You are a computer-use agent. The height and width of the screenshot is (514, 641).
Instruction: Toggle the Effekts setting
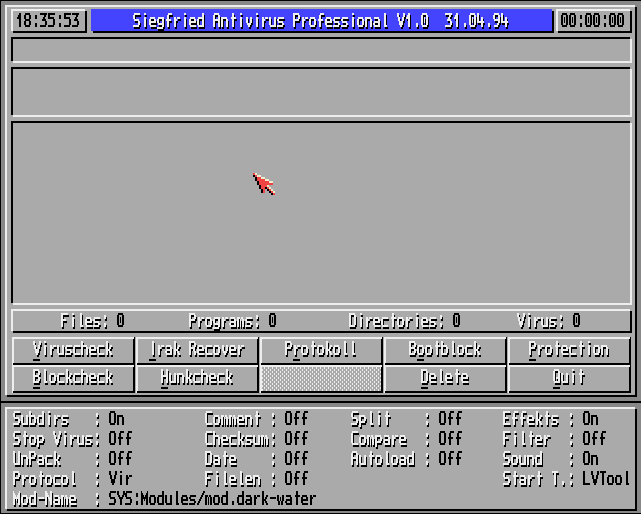(x=551, y=419)
